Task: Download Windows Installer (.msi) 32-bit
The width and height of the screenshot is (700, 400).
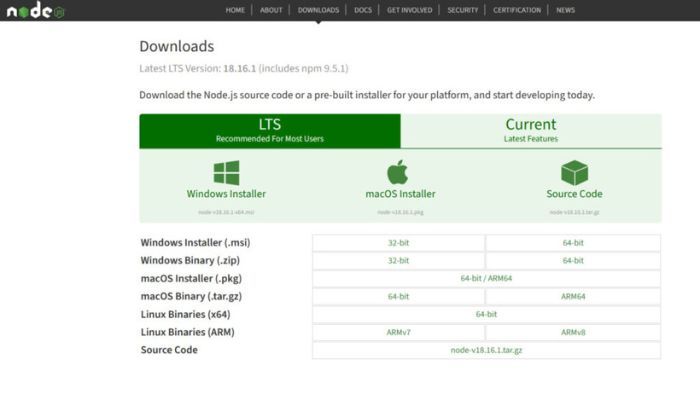Action: coord(398,243)
